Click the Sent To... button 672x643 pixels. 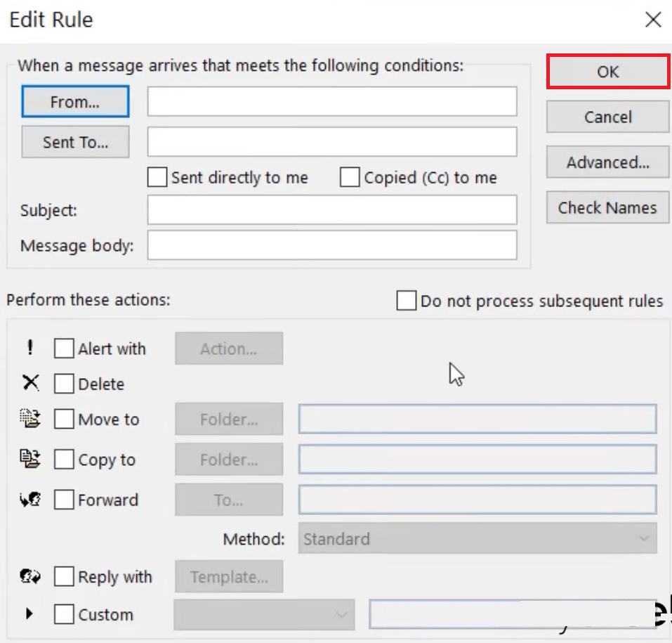click(75, 142)
